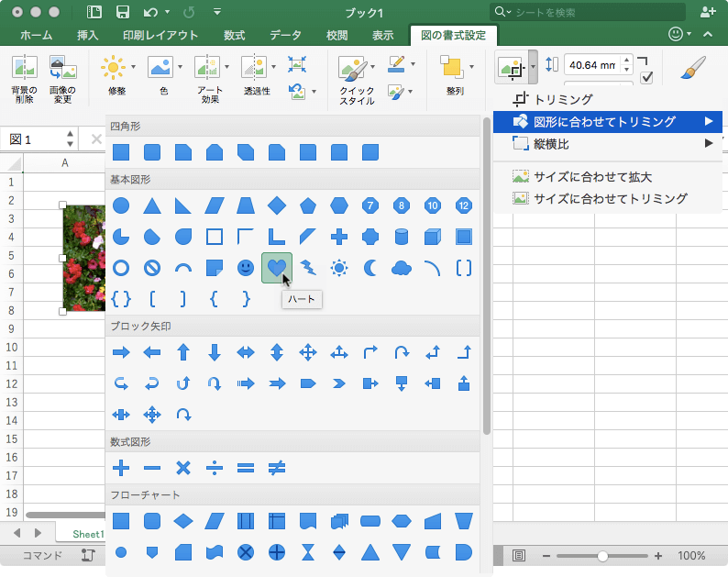Click the zoom in plus button

click(x=657, y=556)
